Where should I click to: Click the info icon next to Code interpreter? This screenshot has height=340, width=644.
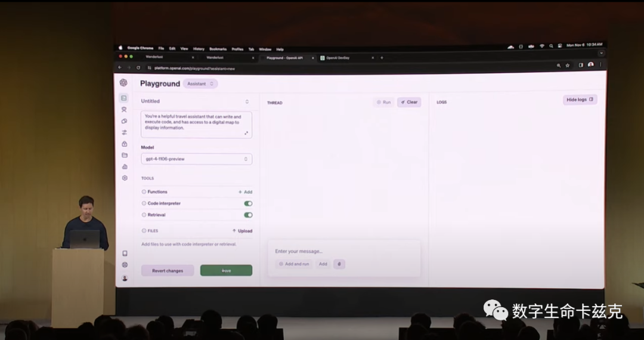coord(144,203)
